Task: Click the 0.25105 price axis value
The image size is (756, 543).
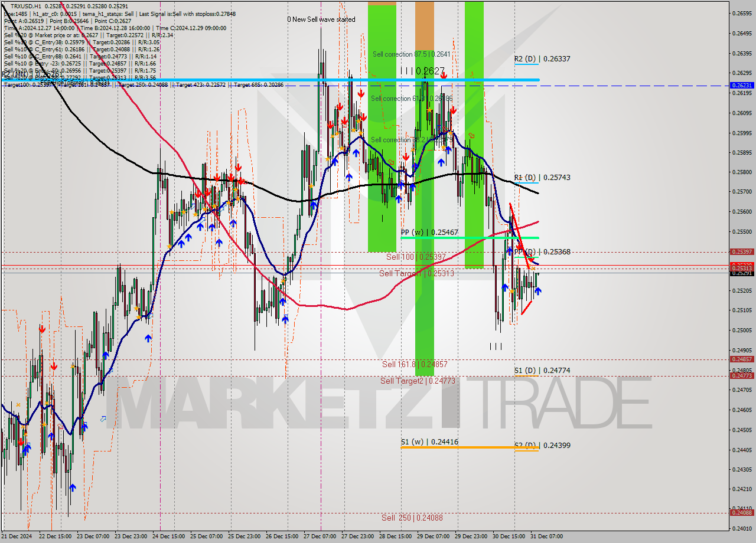Action: click(x=742, y=310)
